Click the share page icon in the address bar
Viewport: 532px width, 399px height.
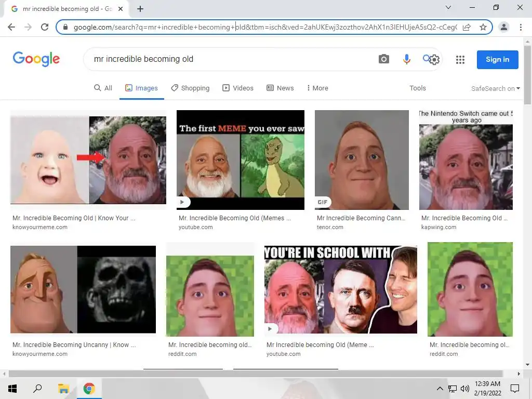click(x=467, y=27)
